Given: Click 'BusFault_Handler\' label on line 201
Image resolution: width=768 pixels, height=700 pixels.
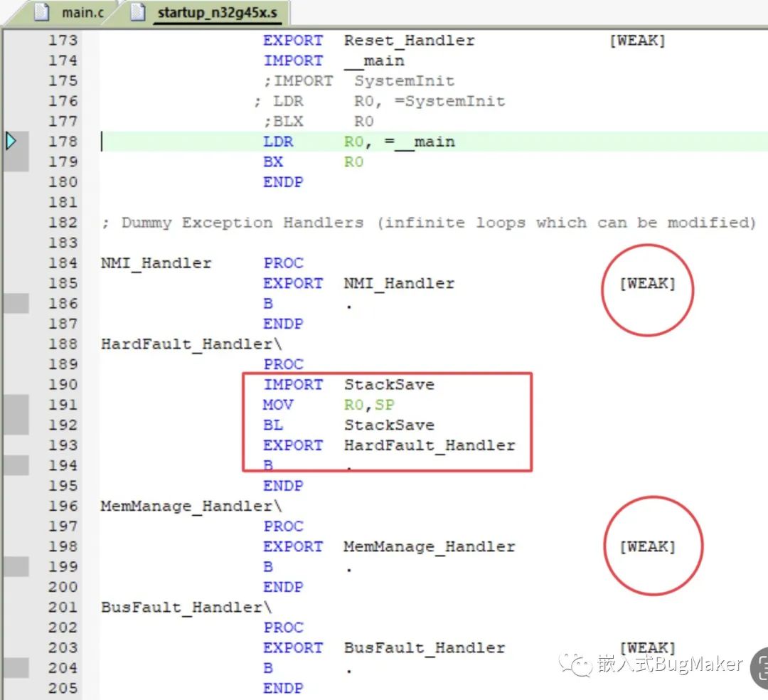Looking at the screenshot, I should [186, 608].
